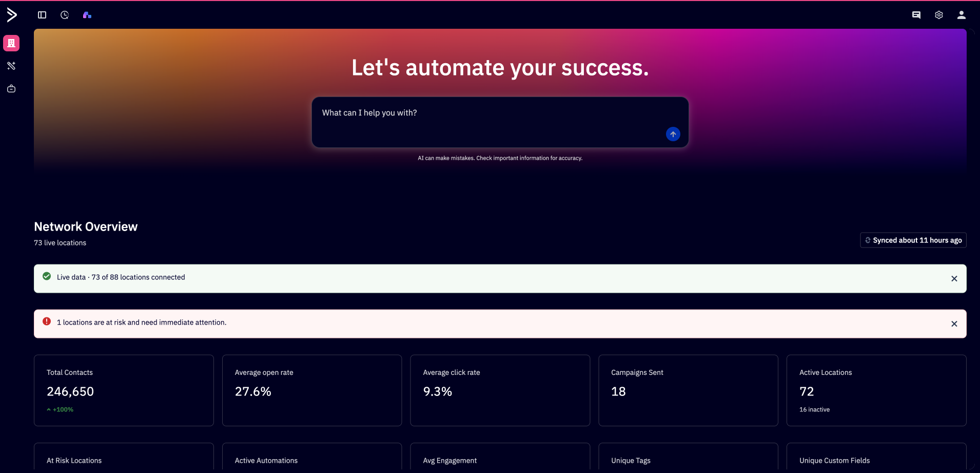
Task: Open the recent history clock icon
Action: (x=65, y=15)
